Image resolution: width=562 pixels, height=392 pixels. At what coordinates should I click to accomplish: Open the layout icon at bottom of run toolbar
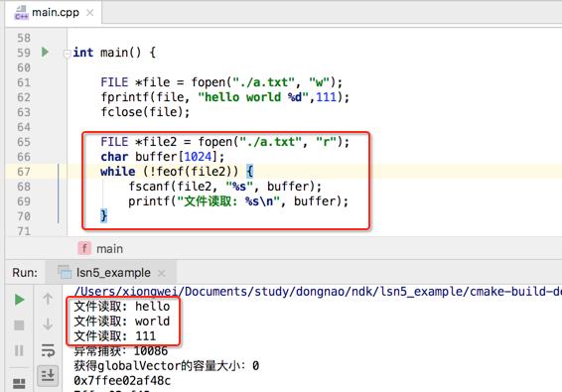coord(19,384)
